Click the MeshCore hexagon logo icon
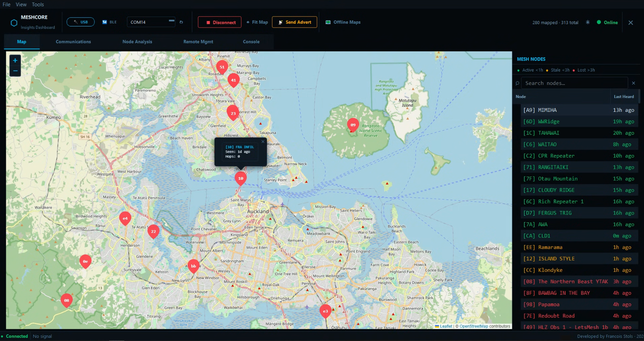 point(14,23)
